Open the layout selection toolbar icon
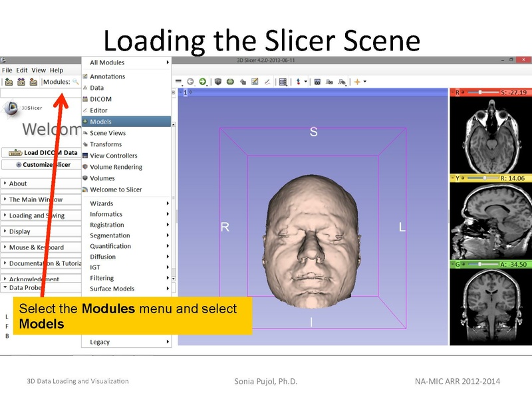Screen dimensions: 532x399 coord(283,82)
